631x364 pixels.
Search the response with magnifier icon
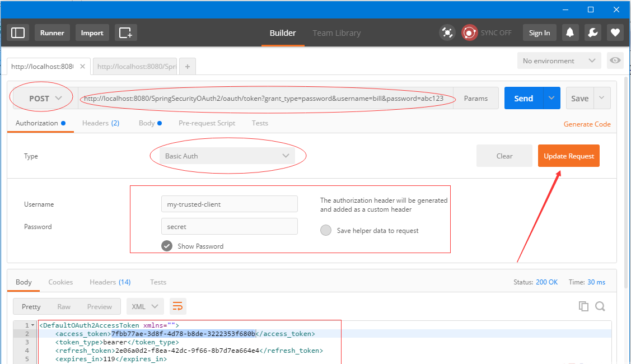point(600,306)
